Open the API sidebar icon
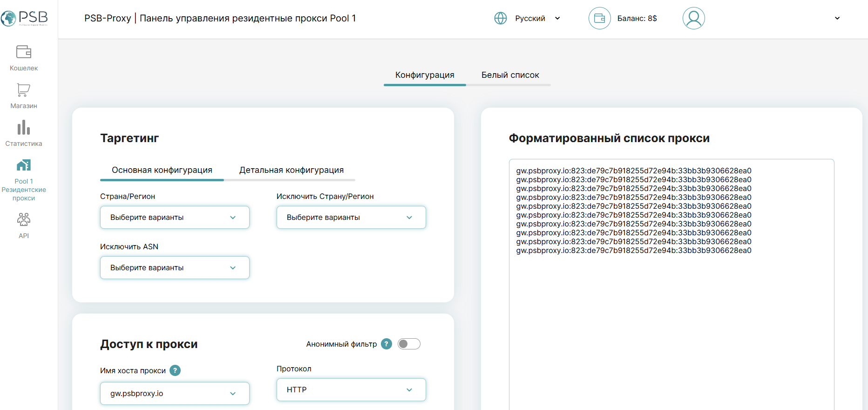This screenshot has width=868, height=410. point(24,219)
